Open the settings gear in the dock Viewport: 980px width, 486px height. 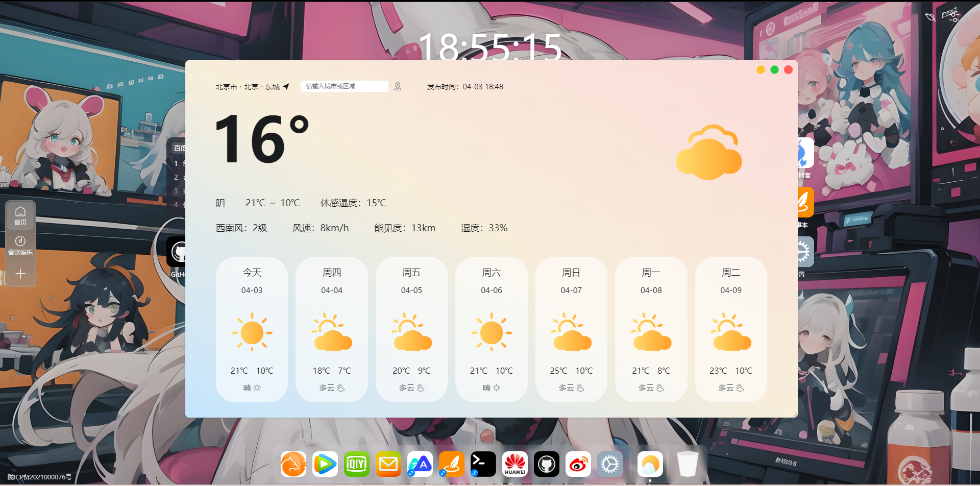[610, 464]
